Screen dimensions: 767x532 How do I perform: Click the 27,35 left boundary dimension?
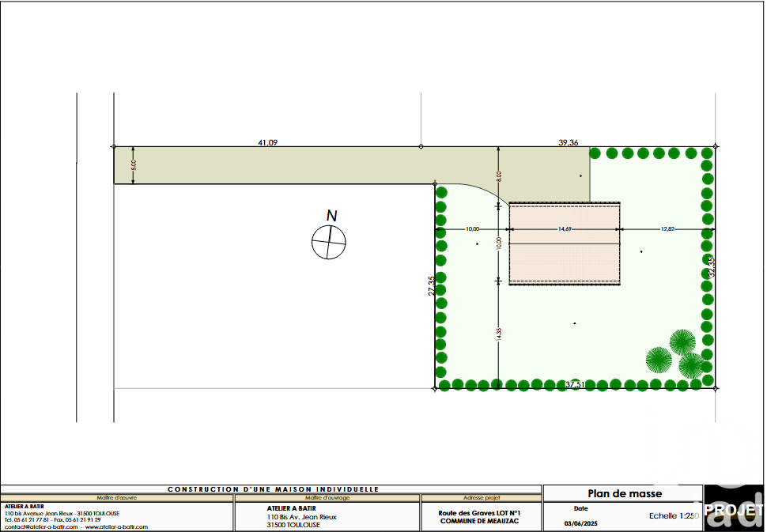[431, 285]
